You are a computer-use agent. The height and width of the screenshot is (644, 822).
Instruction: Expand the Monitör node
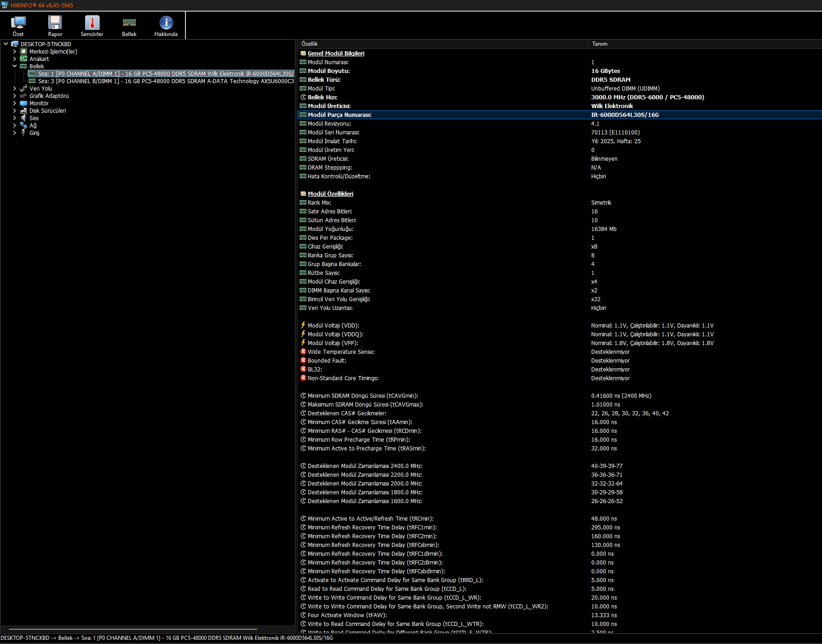[x=14, y=103]
